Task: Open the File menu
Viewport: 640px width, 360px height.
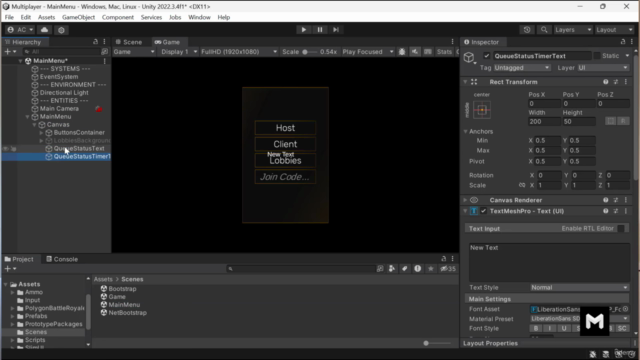Action: [9, 17]
